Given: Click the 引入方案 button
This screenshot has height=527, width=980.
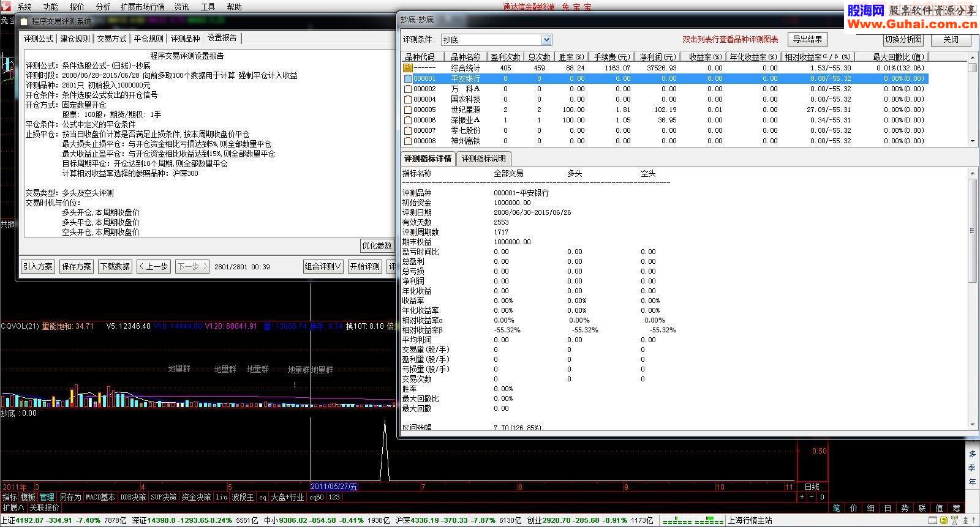Looking at the screenshot, I should (38, 266).
